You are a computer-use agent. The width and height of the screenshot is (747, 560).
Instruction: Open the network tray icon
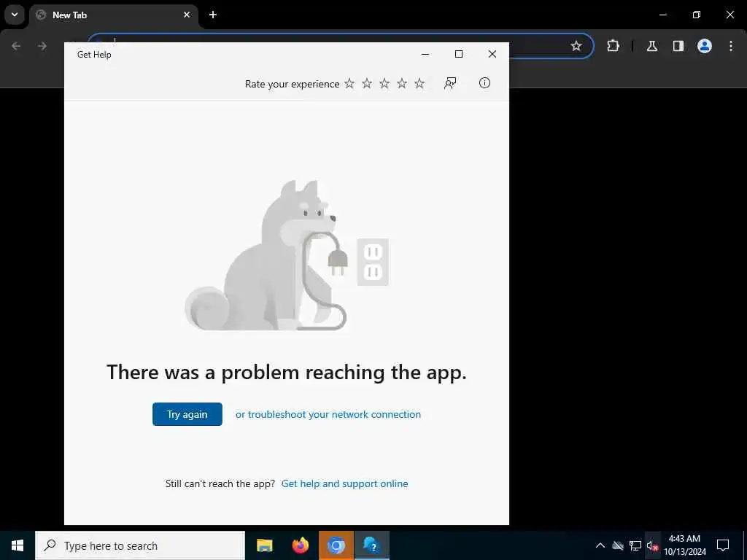[x=635, y=545]
